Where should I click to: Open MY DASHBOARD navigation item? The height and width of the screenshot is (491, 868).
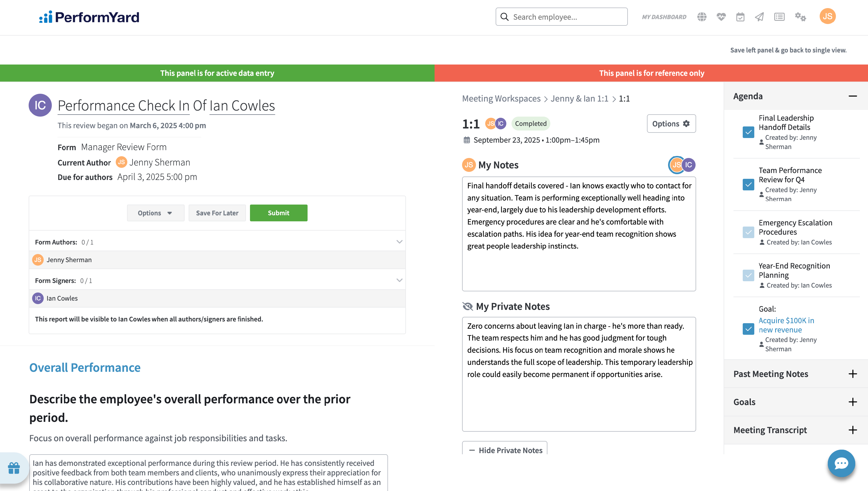pyautogui.click(x=664, y=17)
